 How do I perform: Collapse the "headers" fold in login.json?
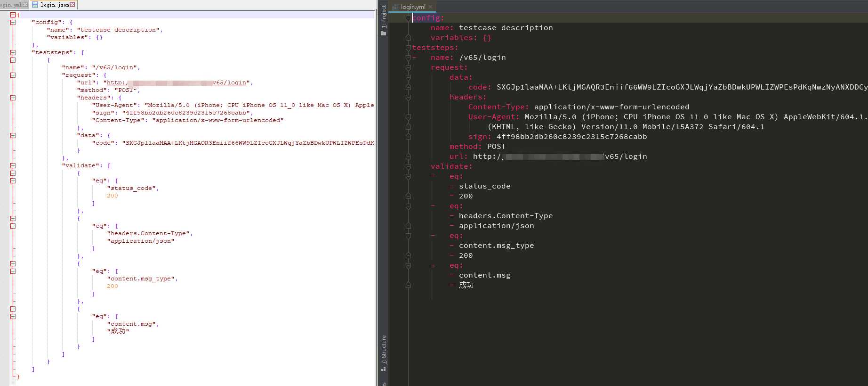[x=13, y=98]
